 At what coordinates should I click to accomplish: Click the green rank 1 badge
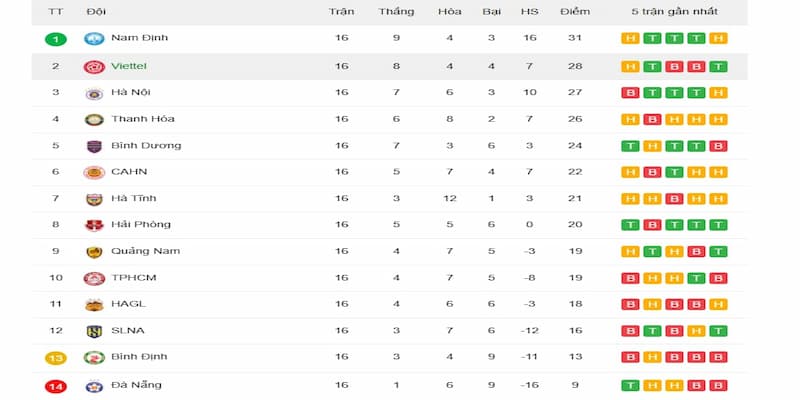coord(56,39)
